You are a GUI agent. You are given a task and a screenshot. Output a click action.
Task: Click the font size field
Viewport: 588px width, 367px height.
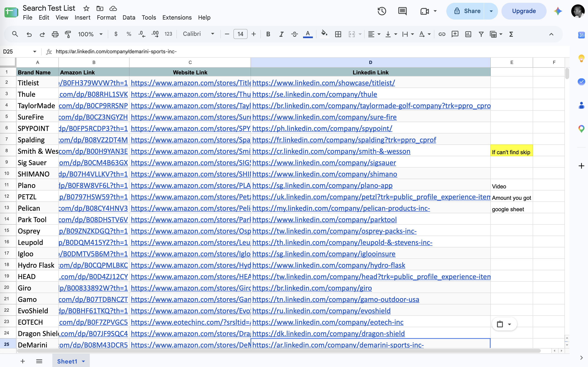(x=240, y=34)
